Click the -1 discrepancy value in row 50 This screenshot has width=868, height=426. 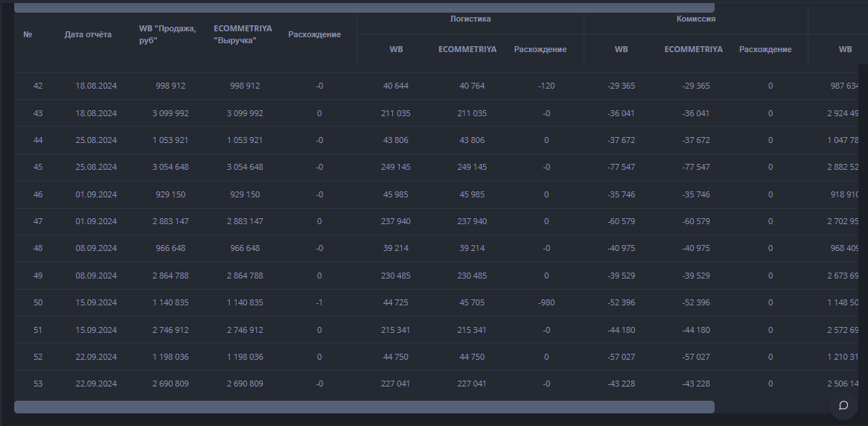pyautogui.click(x=319, y=302)
